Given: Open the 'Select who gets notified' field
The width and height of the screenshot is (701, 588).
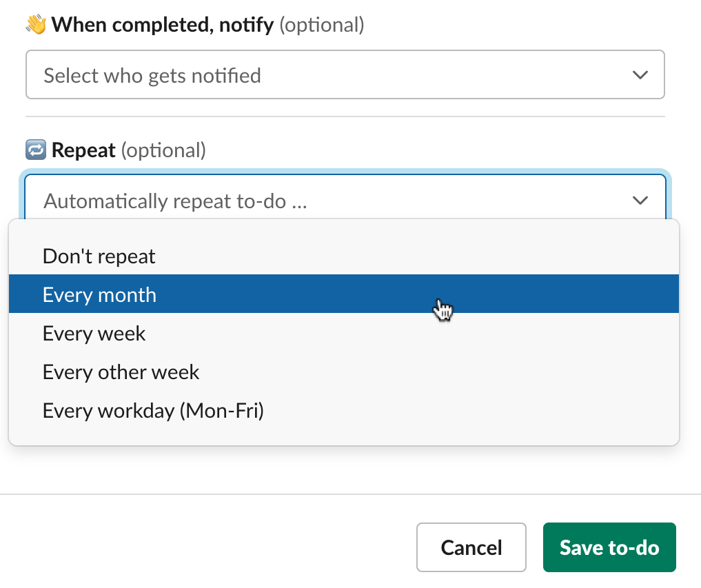Looking at the screenshot, I should point(345,74).
